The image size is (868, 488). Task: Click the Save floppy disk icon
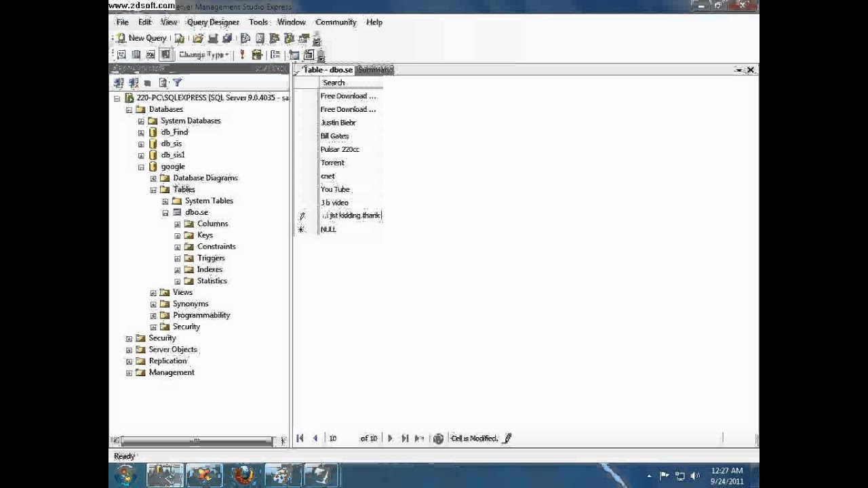click(213, 39)
